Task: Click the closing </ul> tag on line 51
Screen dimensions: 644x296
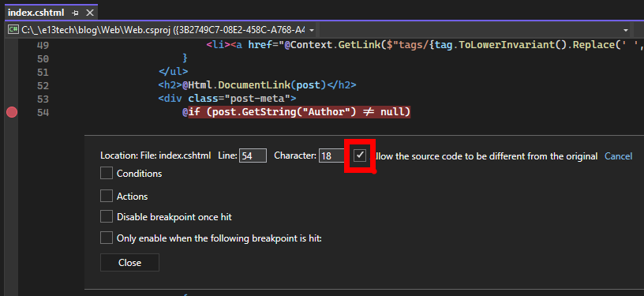Action: click(x=174, y=71)
